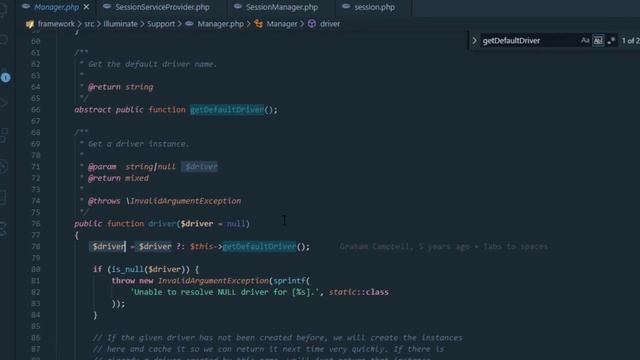640x360 pixels.
Task: Click highlighted getDefaultDriver on line 78
Action: point(259,247)
